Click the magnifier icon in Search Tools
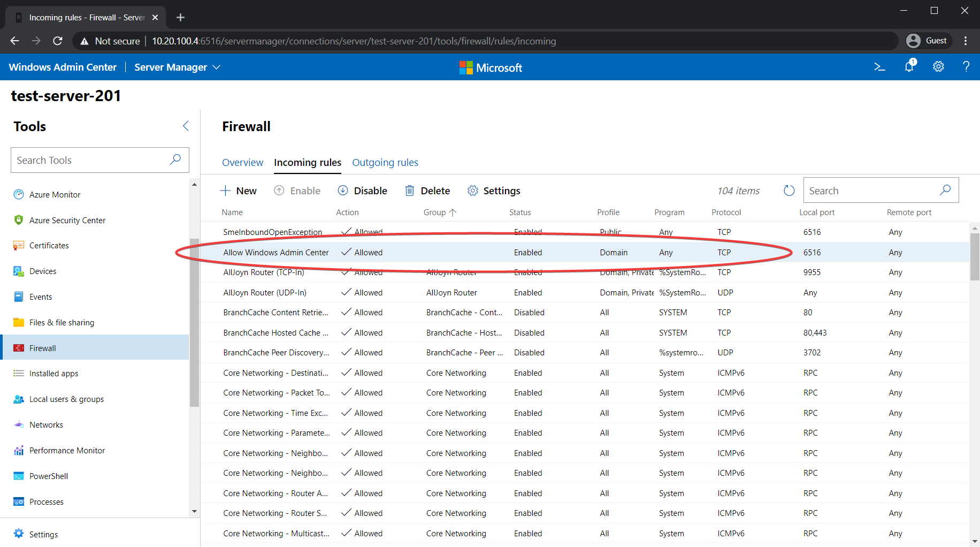 (x=175, y=159)
